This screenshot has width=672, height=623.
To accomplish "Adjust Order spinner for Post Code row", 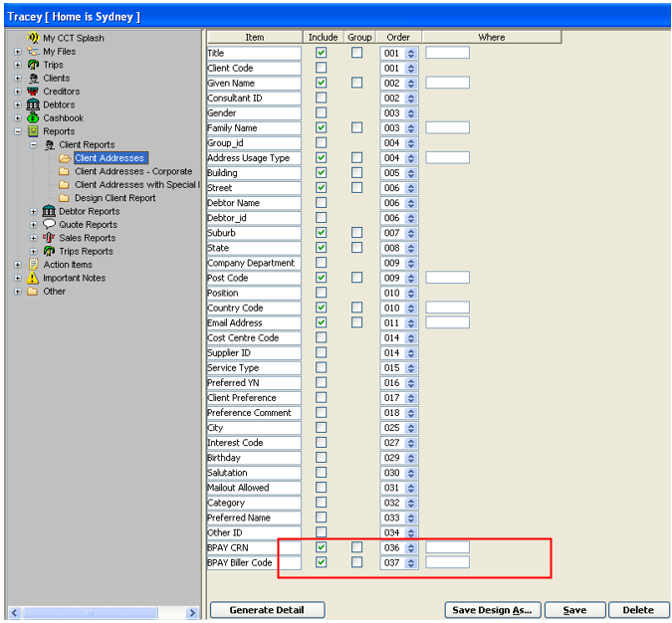I will pos(411,278).
